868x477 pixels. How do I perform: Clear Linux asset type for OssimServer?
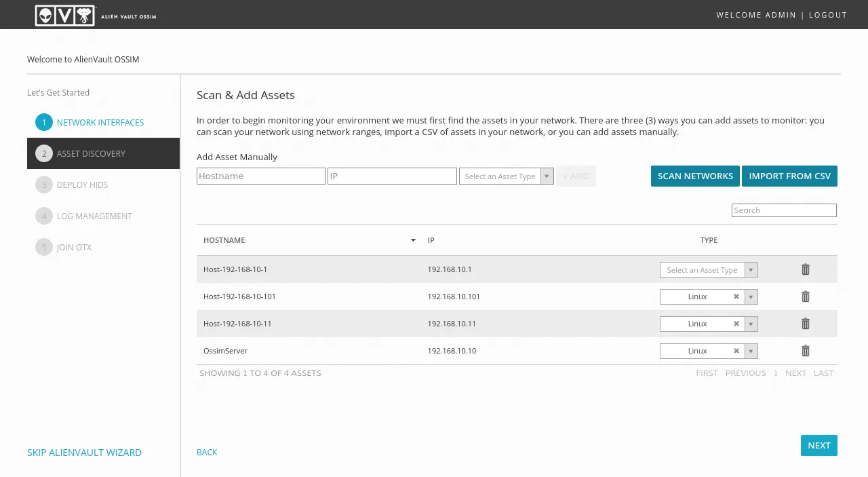pos(736,351)
